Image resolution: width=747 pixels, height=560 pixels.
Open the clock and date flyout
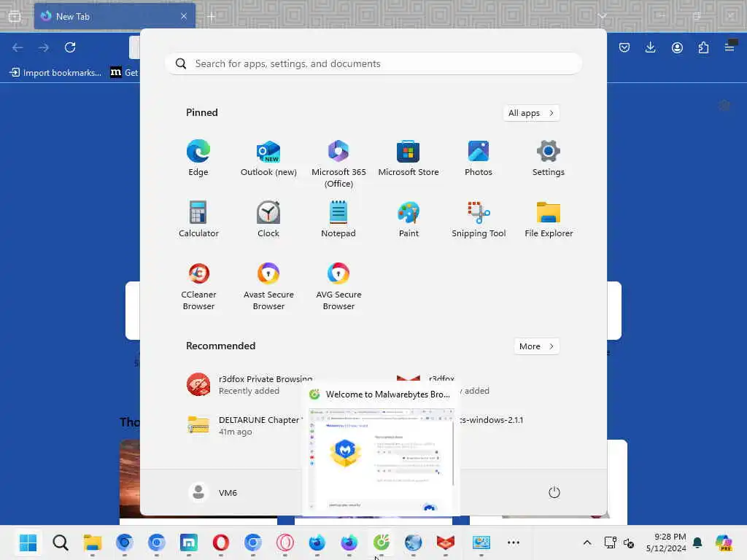pyautogui.click(x=665, y=542)
